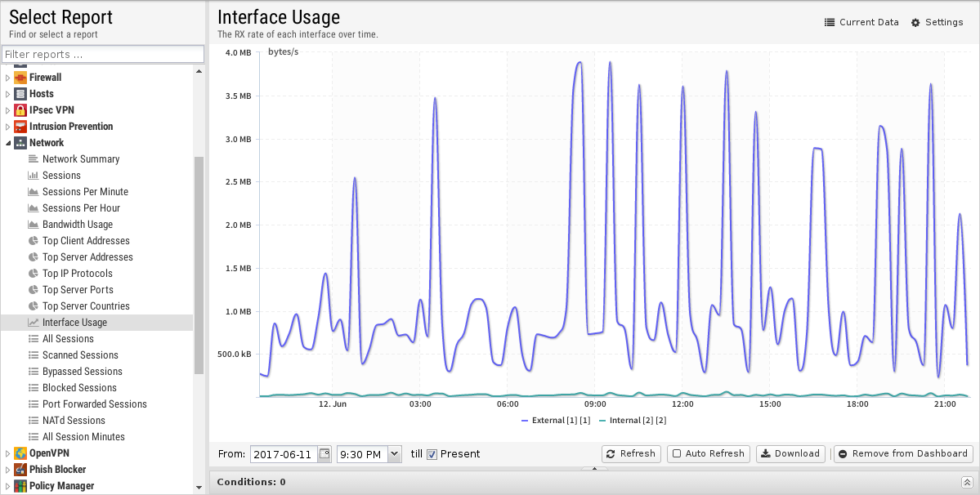
Task: Click the Intrusion Prevention icon
Action: point(20,126)
